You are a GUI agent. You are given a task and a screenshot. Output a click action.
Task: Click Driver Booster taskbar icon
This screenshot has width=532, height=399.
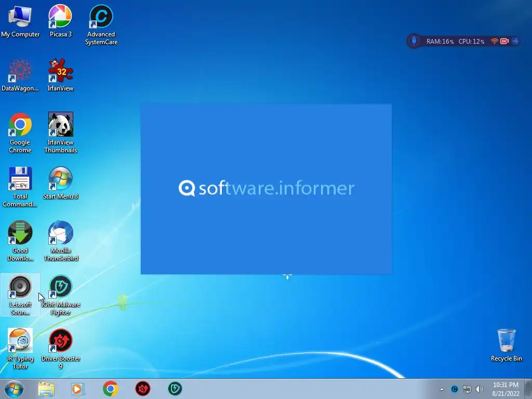[x=143, y=389]
